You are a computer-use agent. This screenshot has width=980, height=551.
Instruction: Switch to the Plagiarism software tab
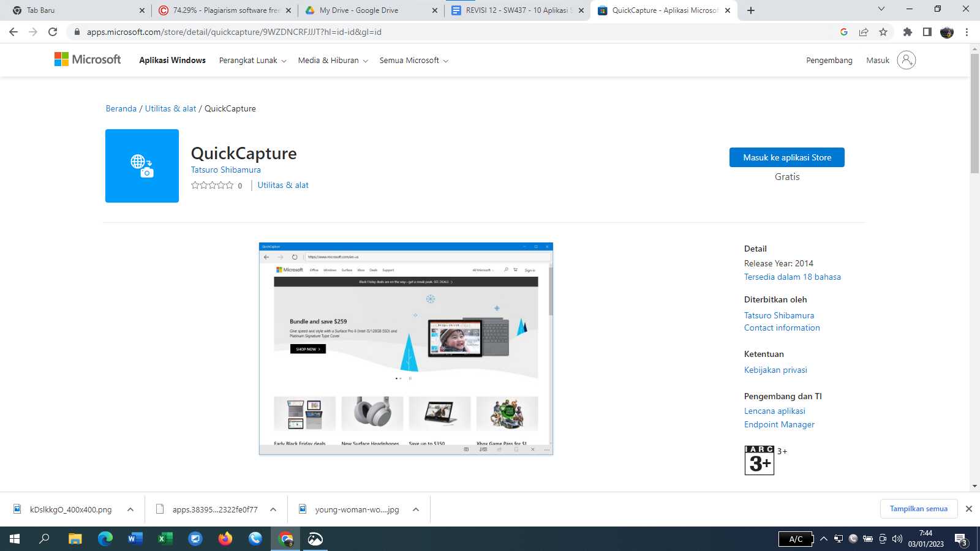click(225, 10)
